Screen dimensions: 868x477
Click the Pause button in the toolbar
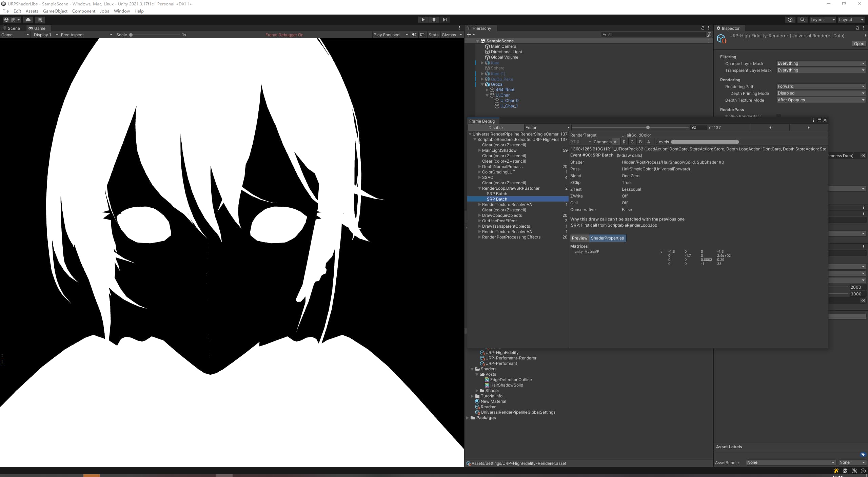[x=434, y=20]
